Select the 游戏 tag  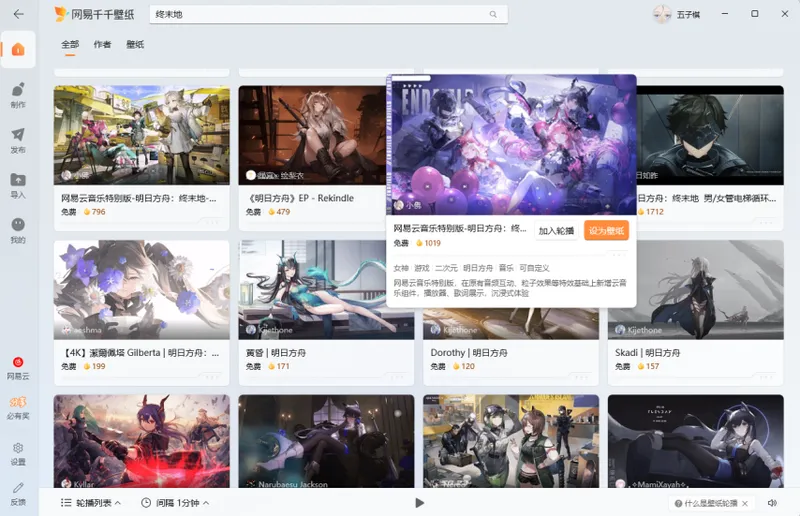pos(421,268)
